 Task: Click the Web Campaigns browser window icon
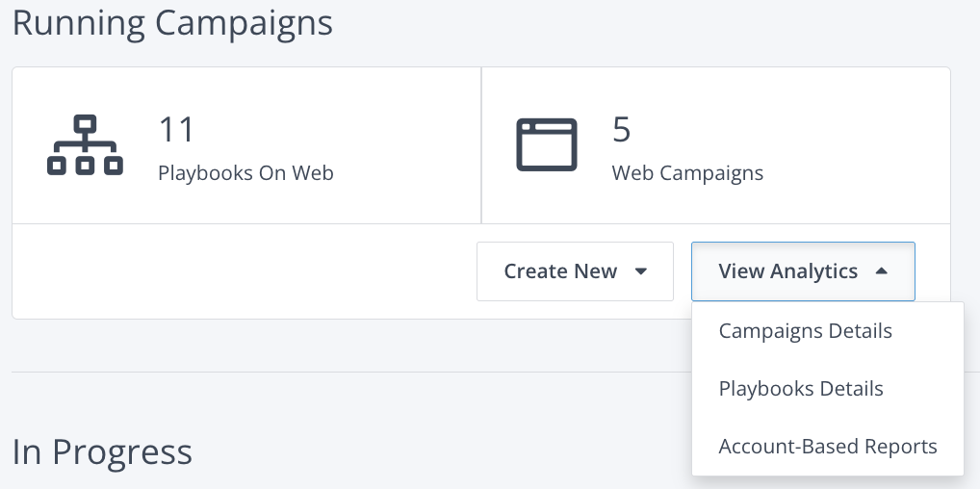tap(547, 145)
